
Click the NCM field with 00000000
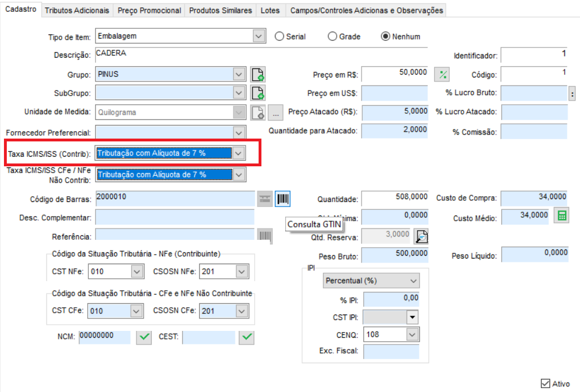point(105,337)
